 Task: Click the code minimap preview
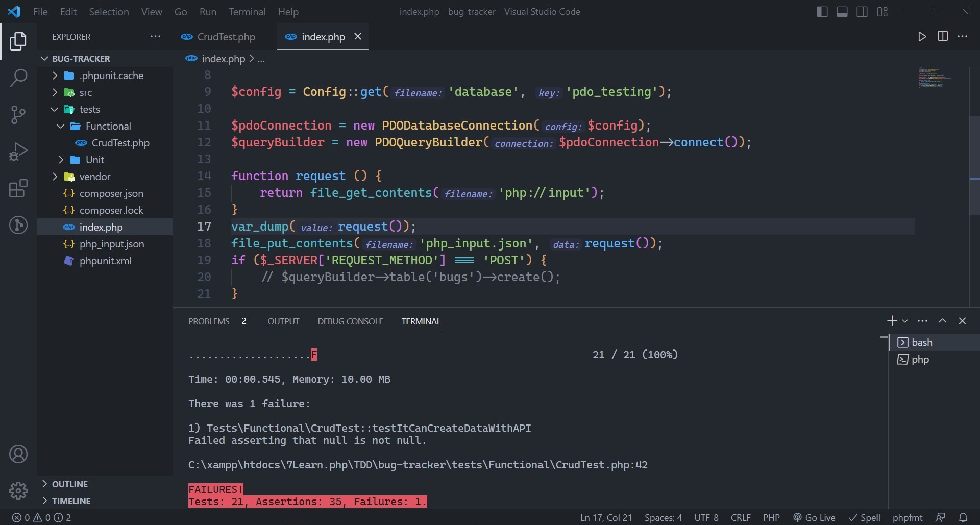coord(934,78)
